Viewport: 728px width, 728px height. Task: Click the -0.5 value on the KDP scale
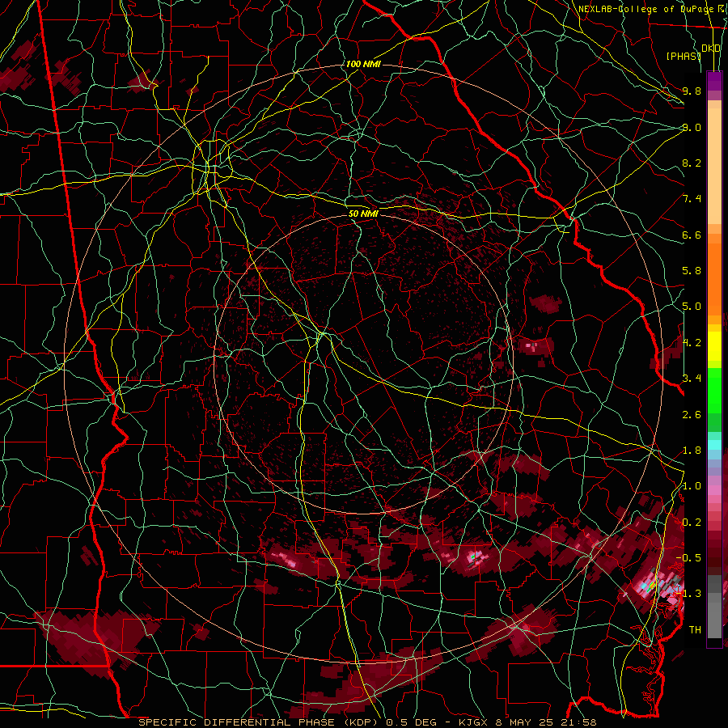688,558
